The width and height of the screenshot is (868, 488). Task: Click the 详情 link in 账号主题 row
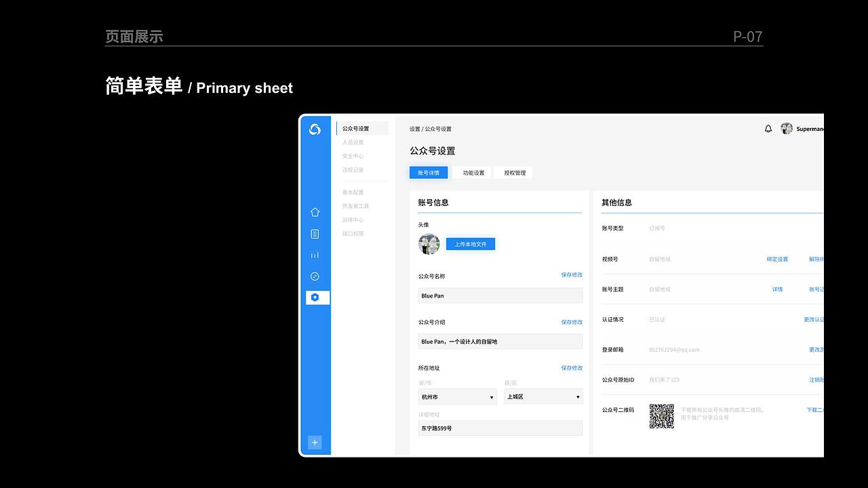click(777, 289)
